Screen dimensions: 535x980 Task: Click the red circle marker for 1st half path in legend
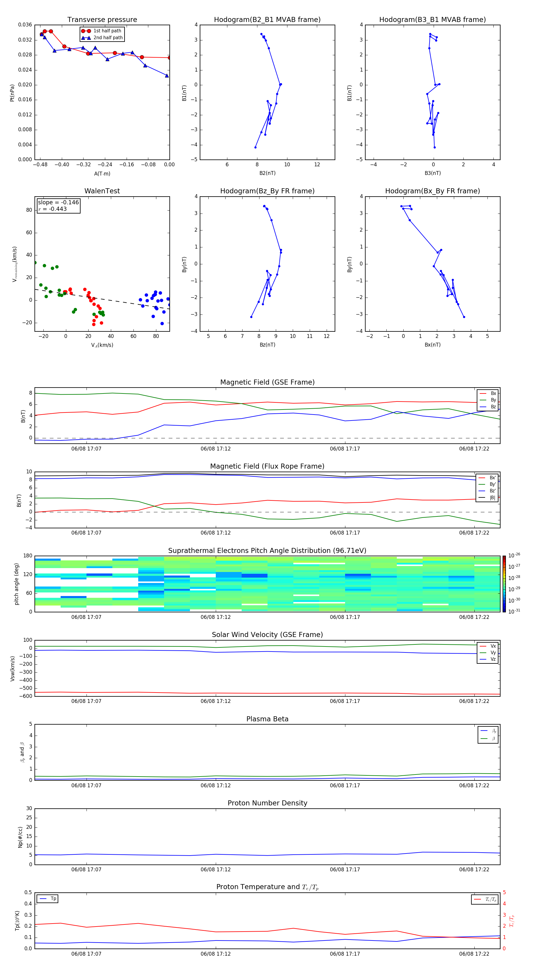coord(86,31)
